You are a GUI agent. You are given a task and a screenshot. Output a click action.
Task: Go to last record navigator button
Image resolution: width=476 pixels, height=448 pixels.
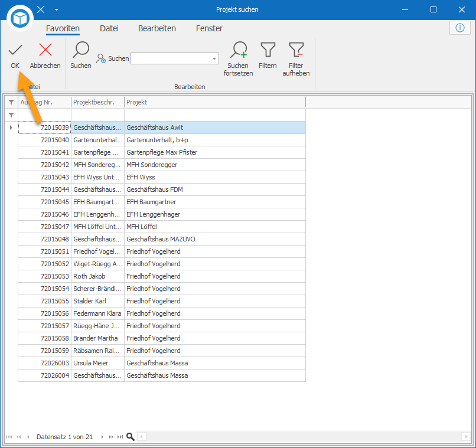[x=120, y=437]
